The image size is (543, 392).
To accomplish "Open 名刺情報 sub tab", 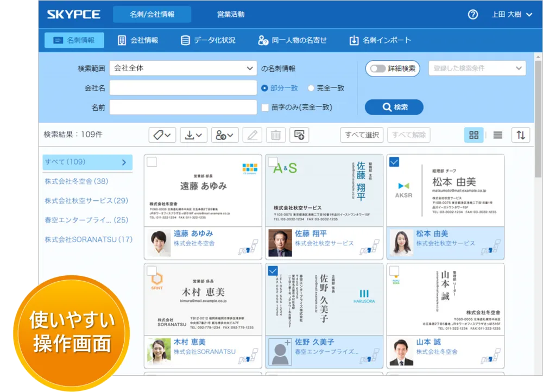I will (74, 40).
